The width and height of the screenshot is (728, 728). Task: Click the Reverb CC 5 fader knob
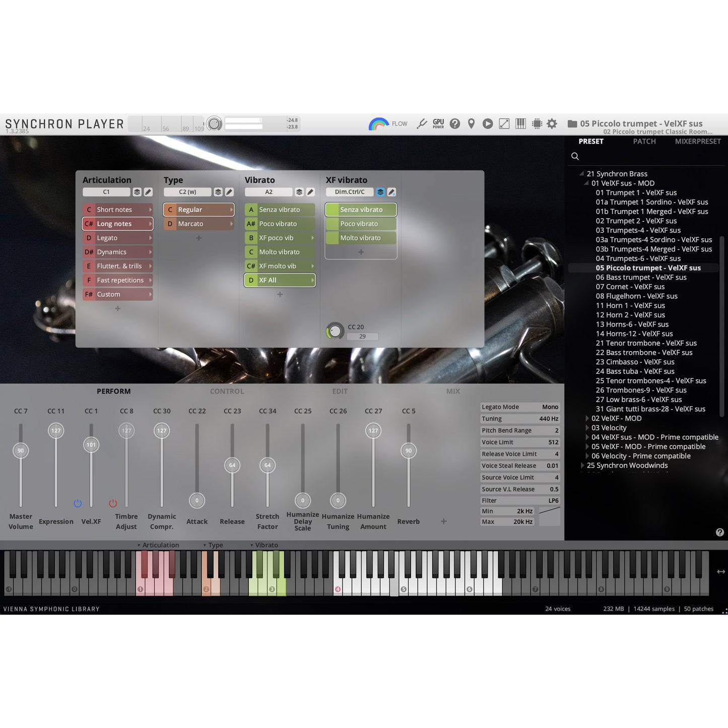[x=409, y=451]
